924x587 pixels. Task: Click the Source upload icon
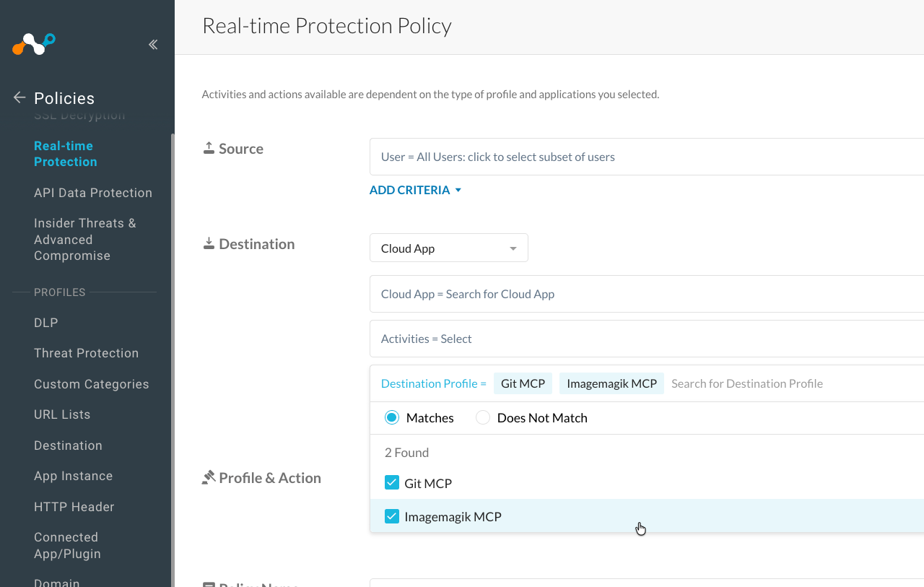coord(209,148)
